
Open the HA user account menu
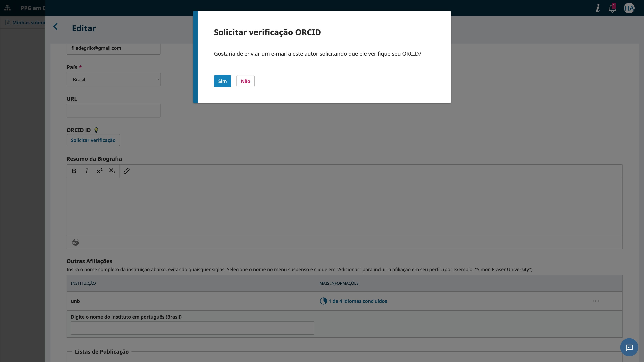point(630,8)
